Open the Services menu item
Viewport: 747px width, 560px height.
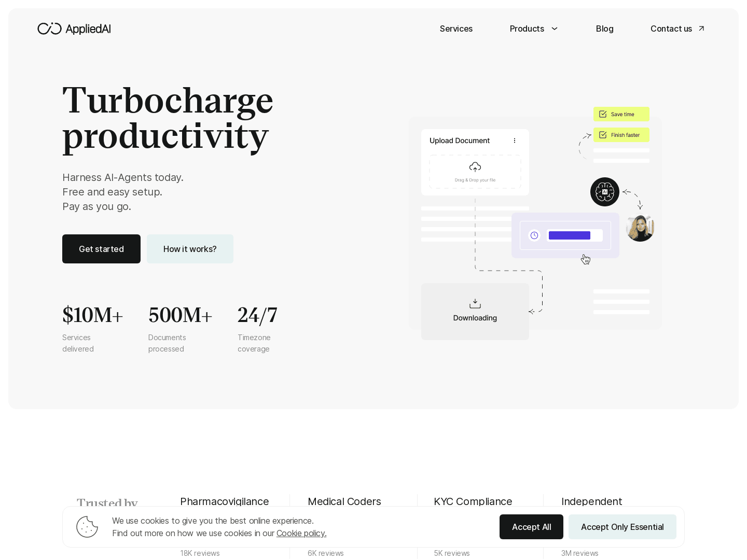pos(456,29)
